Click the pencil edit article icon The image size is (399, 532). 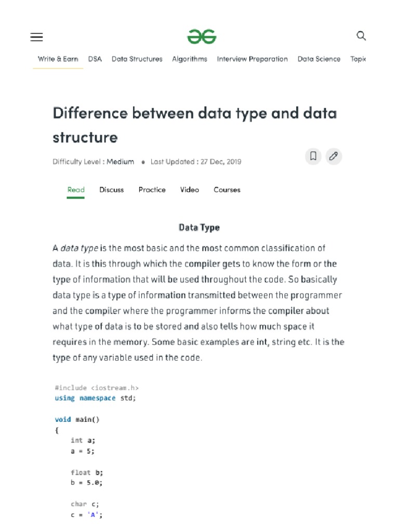coord(334,156)
